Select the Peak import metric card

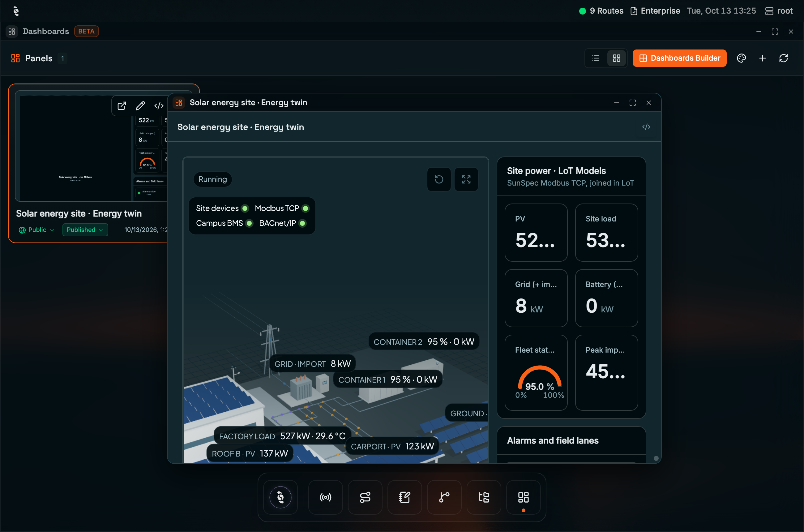pos(606,373)
